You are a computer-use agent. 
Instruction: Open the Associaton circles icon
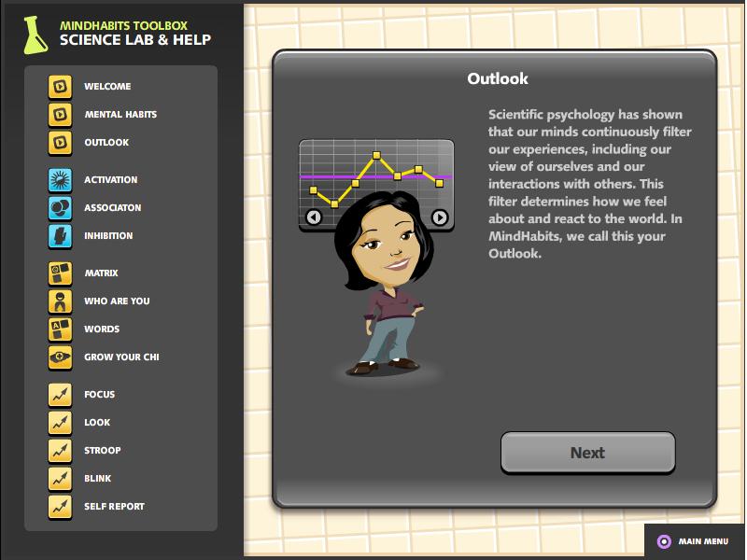[x=61, y=208]
